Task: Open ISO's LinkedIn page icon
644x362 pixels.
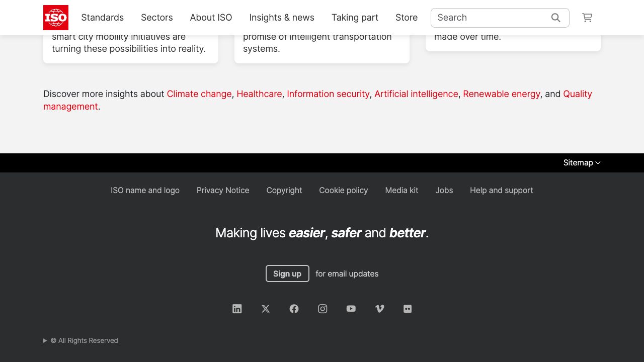Action: click(x=237, y=309)
